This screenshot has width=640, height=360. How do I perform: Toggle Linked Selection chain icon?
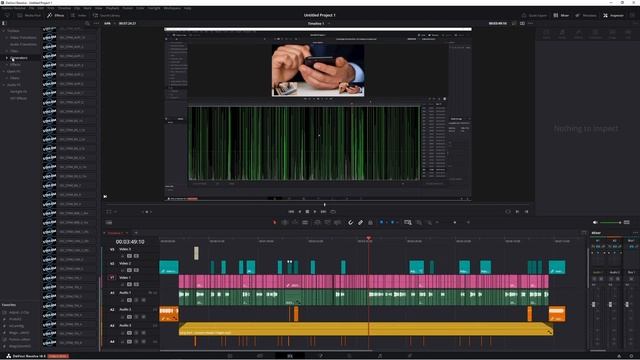click(360, 222)
